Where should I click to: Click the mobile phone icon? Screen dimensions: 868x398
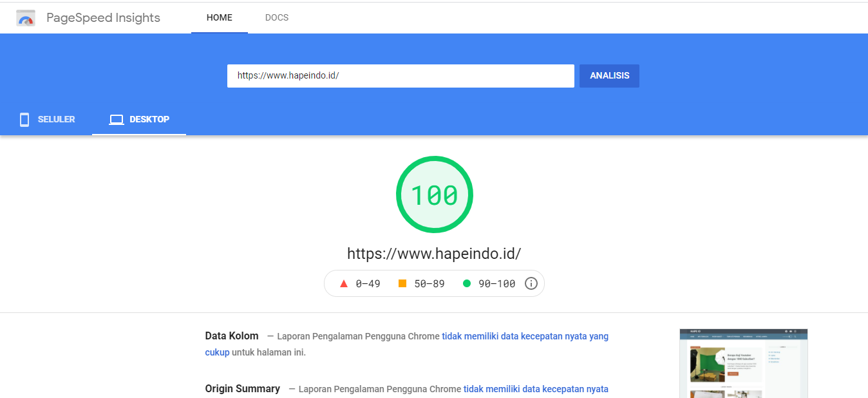[24, 119]
